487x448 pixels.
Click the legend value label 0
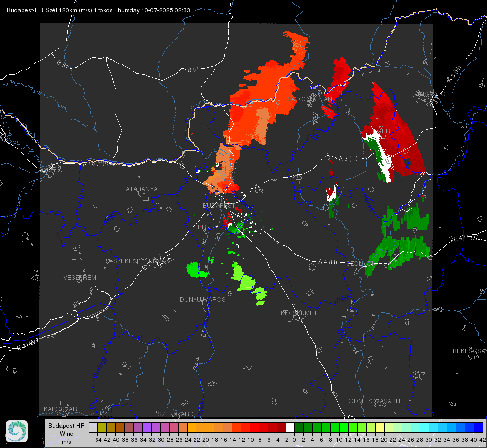(294, 440)
